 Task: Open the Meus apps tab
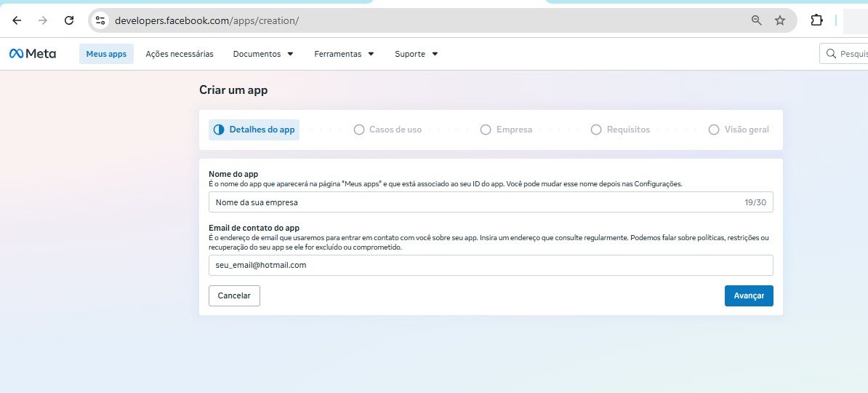click(x=106, y=54)
